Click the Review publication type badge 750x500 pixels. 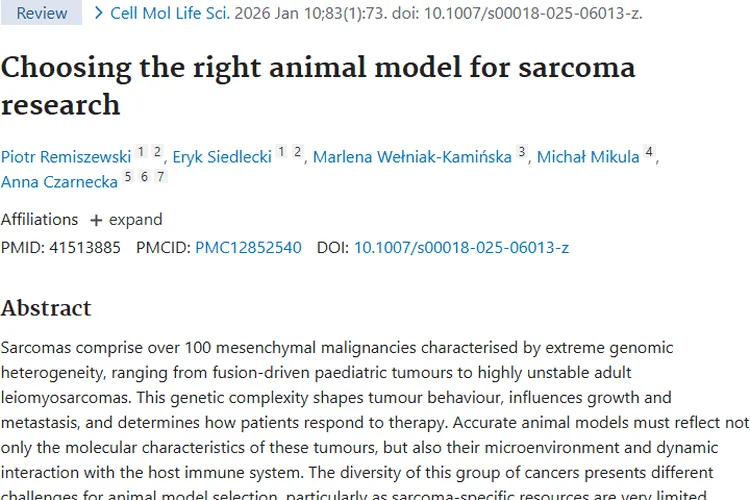point(41,13)
